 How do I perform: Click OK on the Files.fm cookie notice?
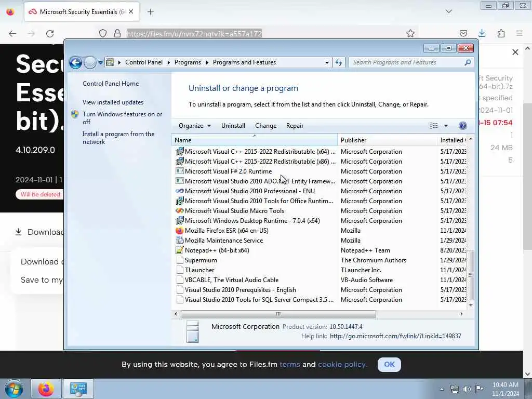pyautogui.click(x=389, y=364)
